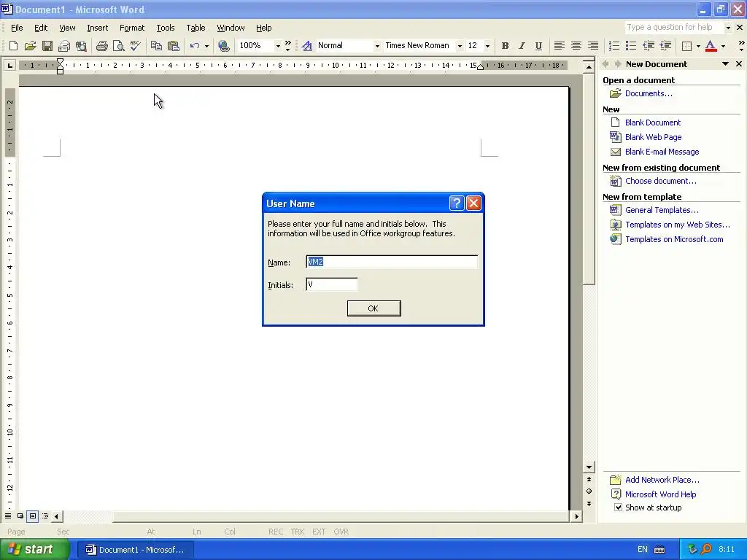This screenshot has width=747, height=560.
Task: Click OK in User Name dialog
Action: [374, 308]
